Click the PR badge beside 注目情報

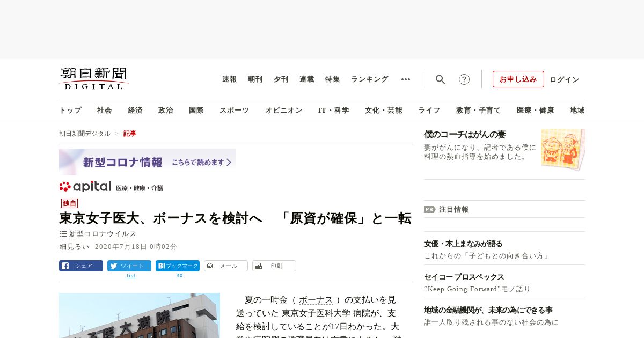click(429, 210)
